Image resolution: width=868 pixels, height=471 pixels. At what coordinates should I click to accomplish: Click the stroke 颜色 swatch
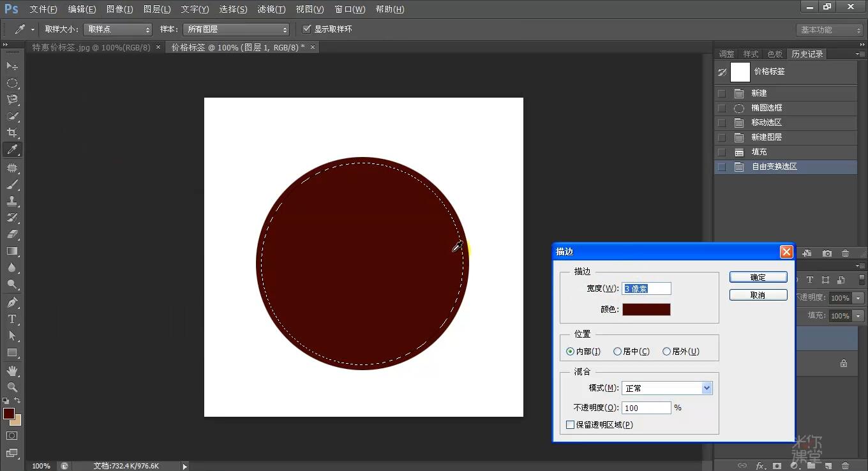646,309
